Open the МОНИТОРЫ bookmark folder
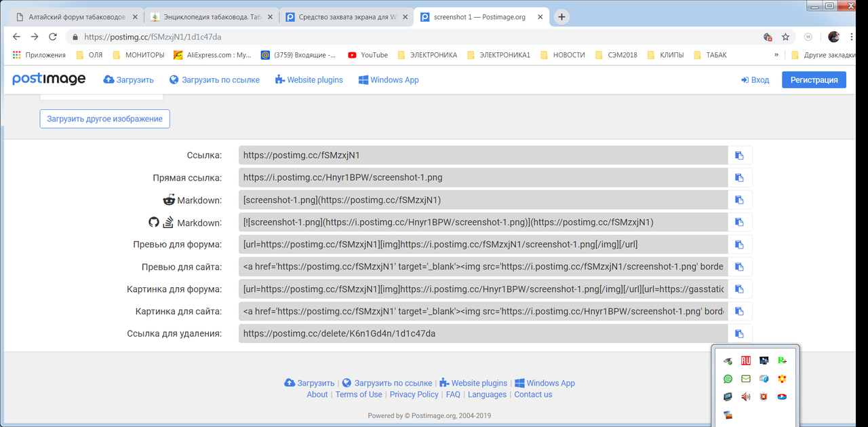Screen dimensions: 868x427 coord(138,55)
